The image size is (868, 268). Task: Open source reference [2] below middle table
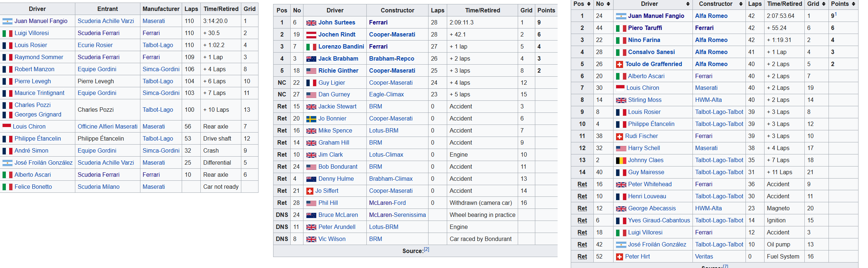pyautogui.click(x=426, y=249)
